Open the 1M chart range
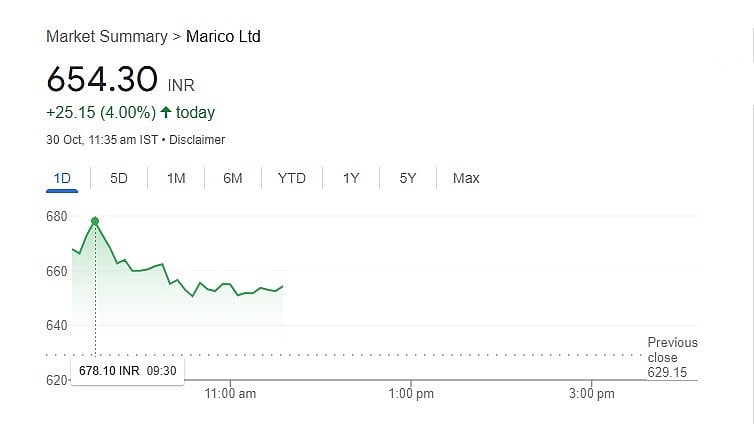This screenshot has width=754, height=424. (x=176, y=178)
